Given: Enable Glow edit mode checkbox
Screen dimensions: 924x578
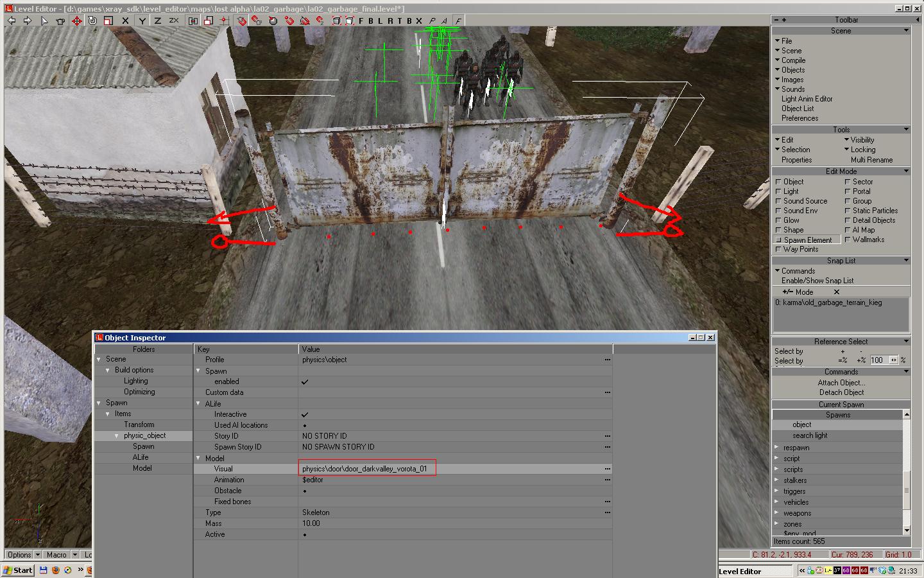Looking at the screenshot, I should [778, 220].
